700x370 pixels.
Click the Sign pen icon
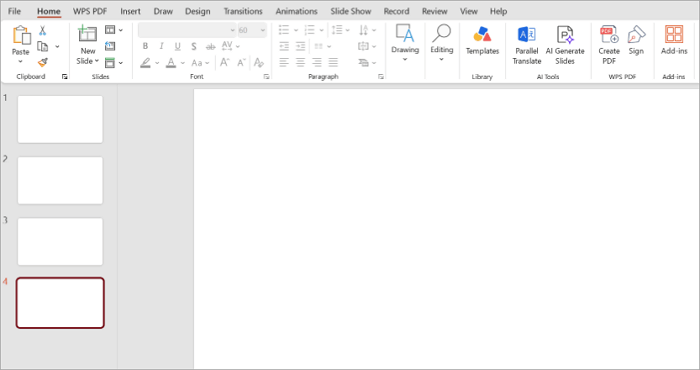pyautogui.click(x=636, y=34)
